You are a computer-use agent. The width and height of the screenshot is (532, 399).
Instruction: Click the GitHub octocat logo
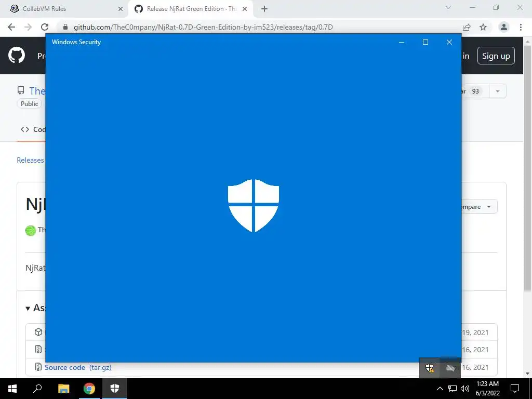(17, 55)
